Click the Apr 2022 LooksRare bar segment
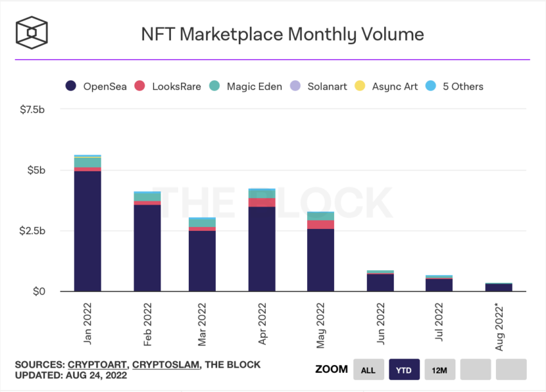546x392 pixels. [x=262, y=203]
